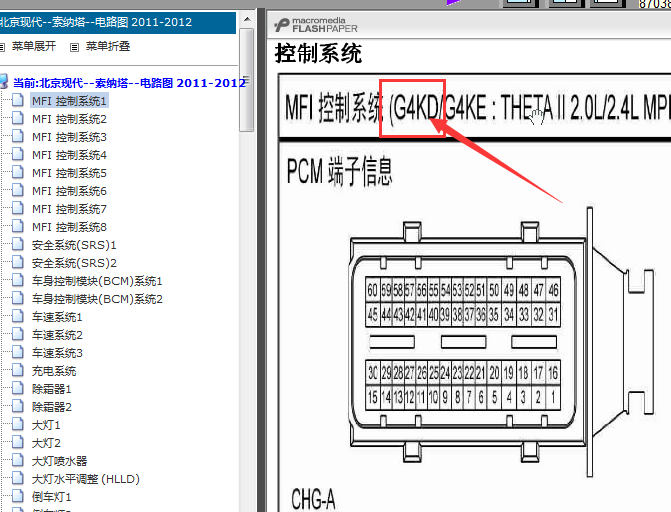
Task: Click 菜单折叠 to collapse menu
Action: (108, 46)
